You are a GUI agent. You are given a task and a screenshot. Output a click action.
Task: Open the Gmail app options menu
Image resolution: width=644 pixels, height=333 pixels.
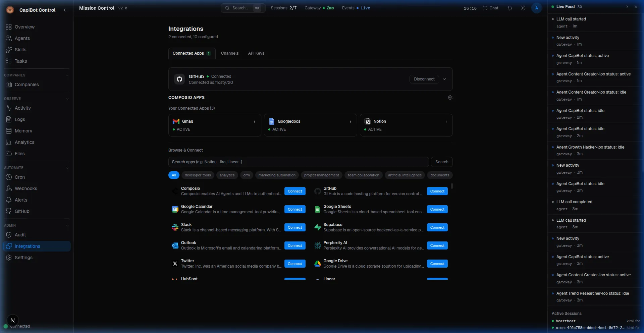tap(254, 121)
